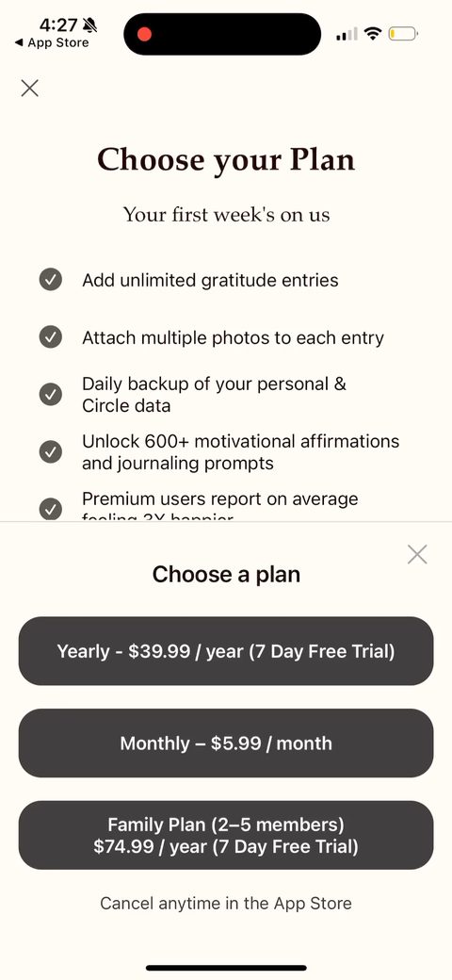Select the Yearly $39.99 plan

coord(226,651)
